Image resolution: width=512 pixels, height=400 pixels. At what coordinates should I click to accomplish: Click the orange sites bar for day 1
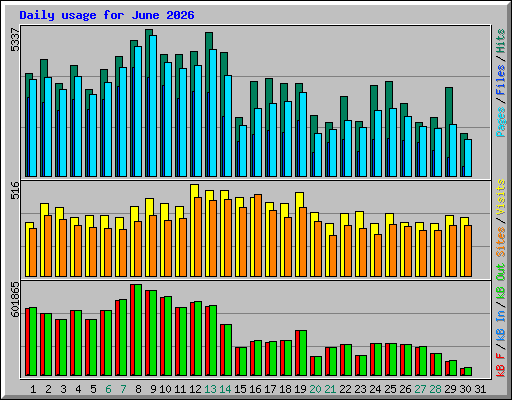[x=33, y=252]
